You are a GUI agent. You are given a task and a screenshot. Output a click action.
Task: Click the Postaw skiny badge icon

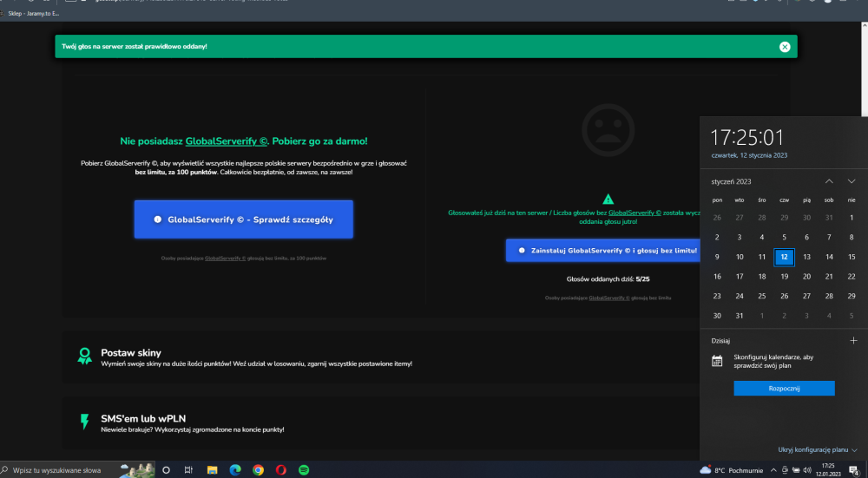pyautogui.click(x=85, y=357)
